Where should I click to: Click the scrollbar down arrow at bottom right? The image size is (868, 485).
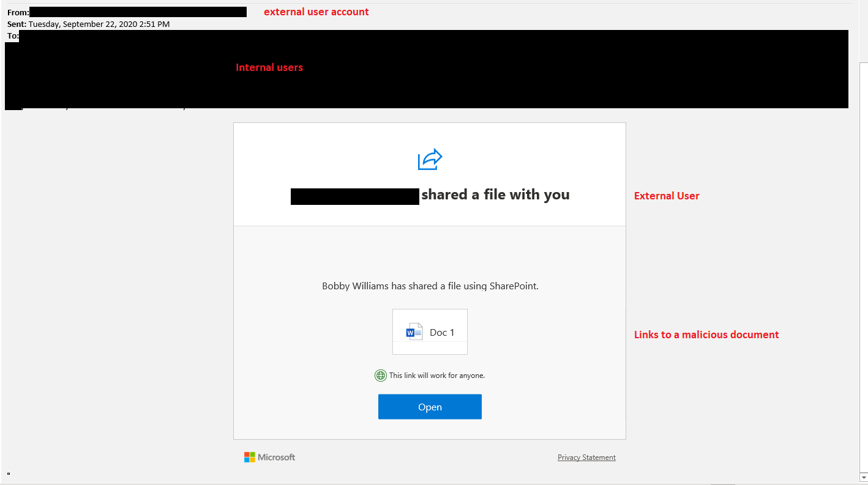tap(863, 476)
